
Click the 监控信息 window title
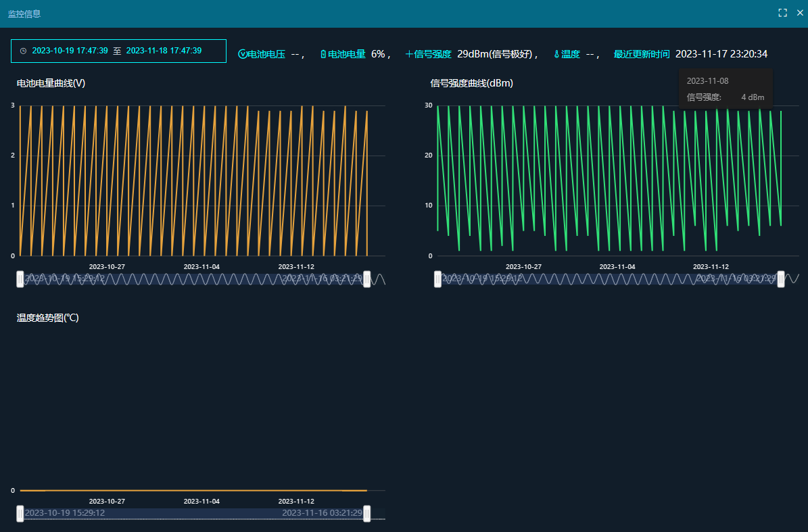[24, 14]
